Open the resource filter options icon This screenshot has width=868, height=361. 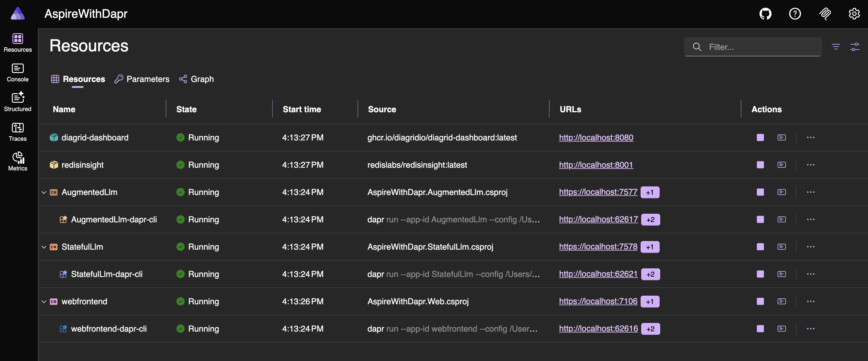coord(835,47)
